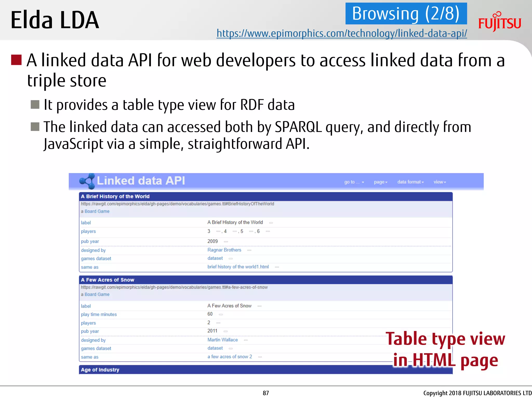Image resolution: width=532 pixels, height=399 pixels.
Task: Click filter icon after players value 3
Action: [218, 231]
